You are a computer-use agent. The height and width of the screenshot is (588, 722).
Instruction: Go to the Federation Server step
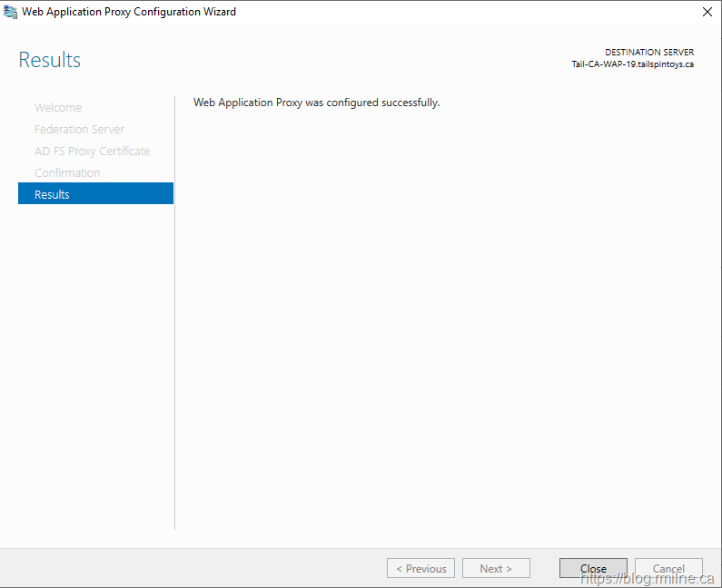click(79, 129)
